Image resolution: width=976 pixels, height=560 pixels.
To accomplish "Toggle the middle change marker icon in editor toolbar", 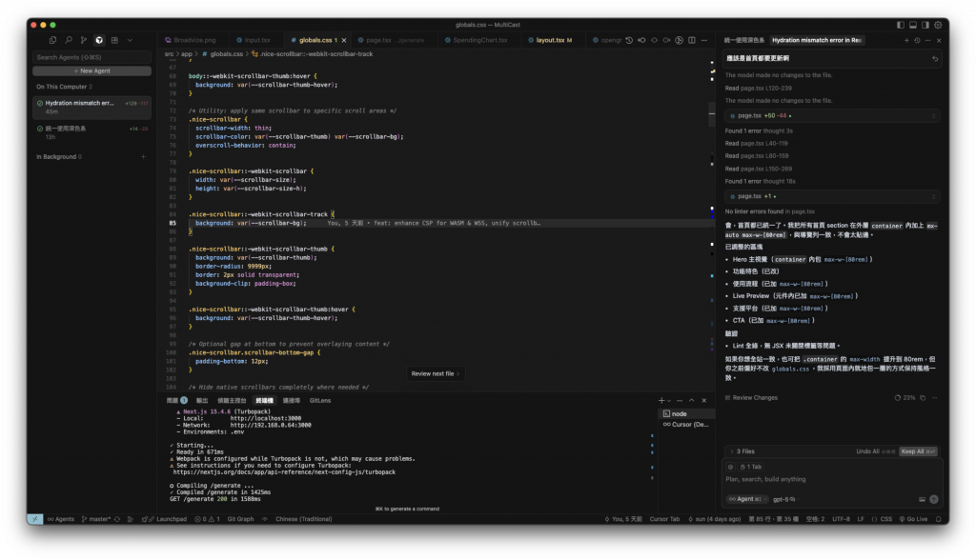I will (x=654, y=40).
